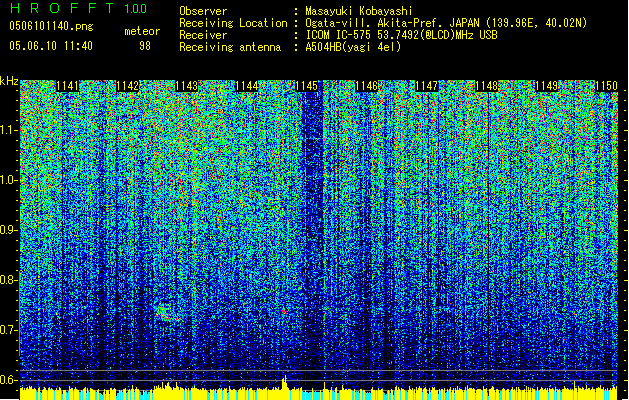Click the antenna value A504HB(yagi 4el)
Screen dimensions: 629x400
tap(353, 47)
